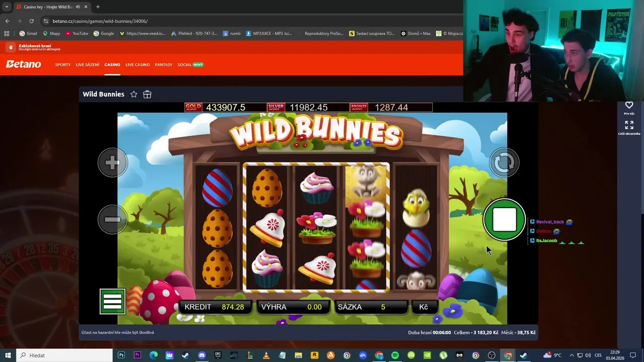The width and height of the screenshot is (644, 362).
Task: Click the GOLD jackpot value 433907.5
Action: (225, 108)
